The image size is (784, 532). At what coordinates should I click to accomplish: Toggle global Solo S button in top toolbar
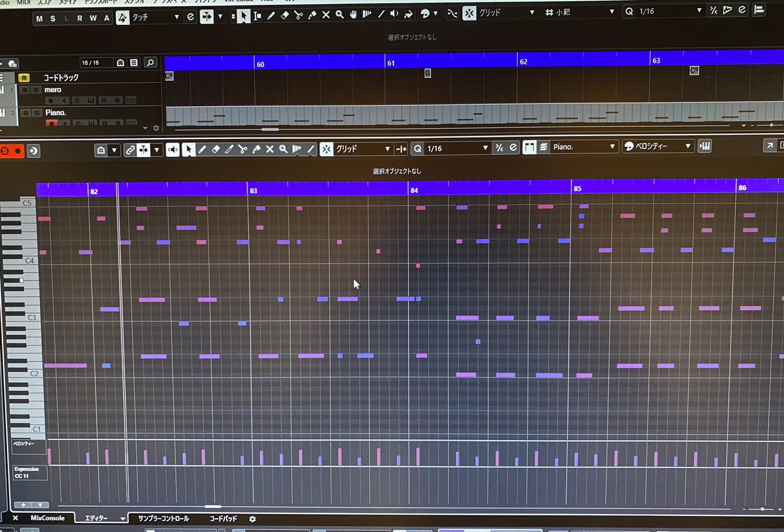pyautogui.click(x=53, y=19)
